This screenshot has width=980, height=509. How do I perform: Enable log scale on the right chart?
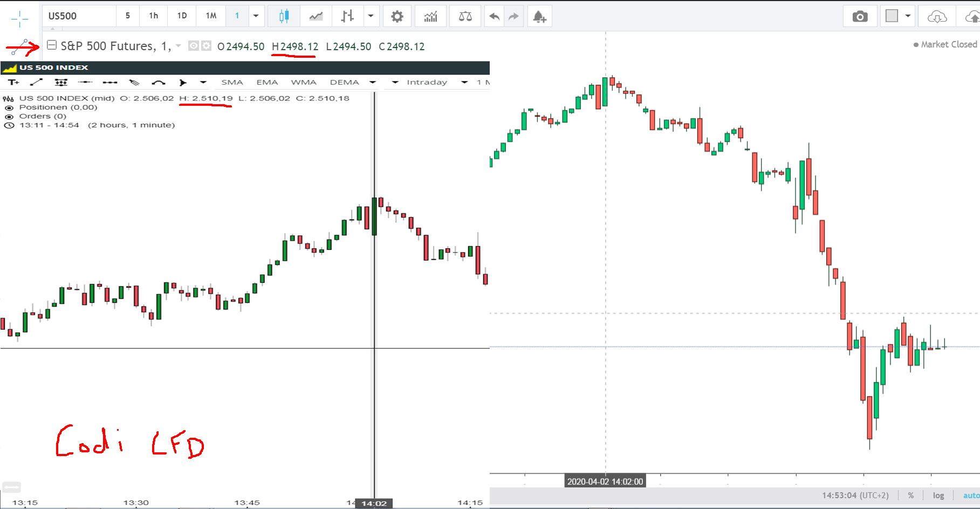938,495
